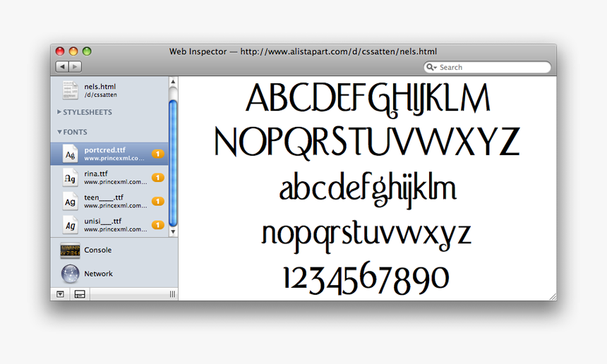Click the warning badge on portcred.ttf
Image resolution: width=607 pixels, height=364 pixels.
point(158,154)
